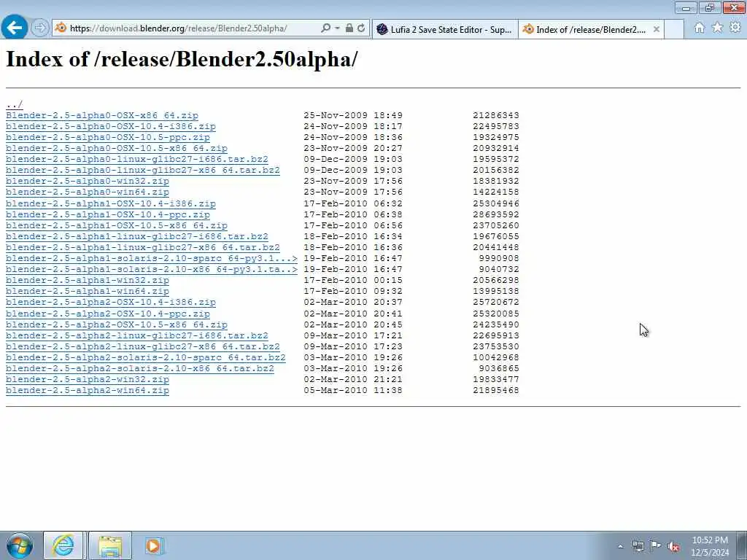
Task: Download blender-2.5-alpha2-solaris-2.10-x86_64.tar.bz2
Action: (140, 368)
